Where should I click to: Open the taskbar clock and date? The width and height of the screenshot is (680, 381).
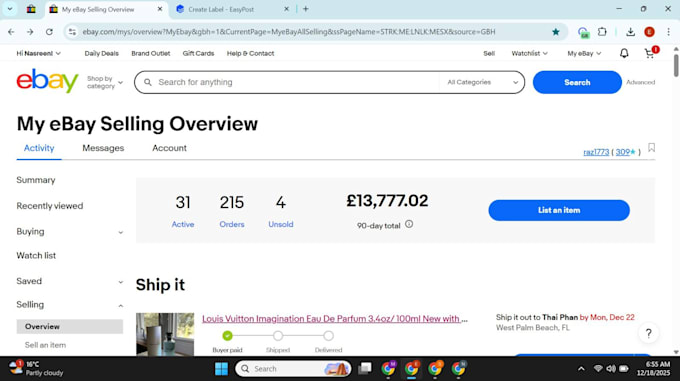(x=654, y=368)
